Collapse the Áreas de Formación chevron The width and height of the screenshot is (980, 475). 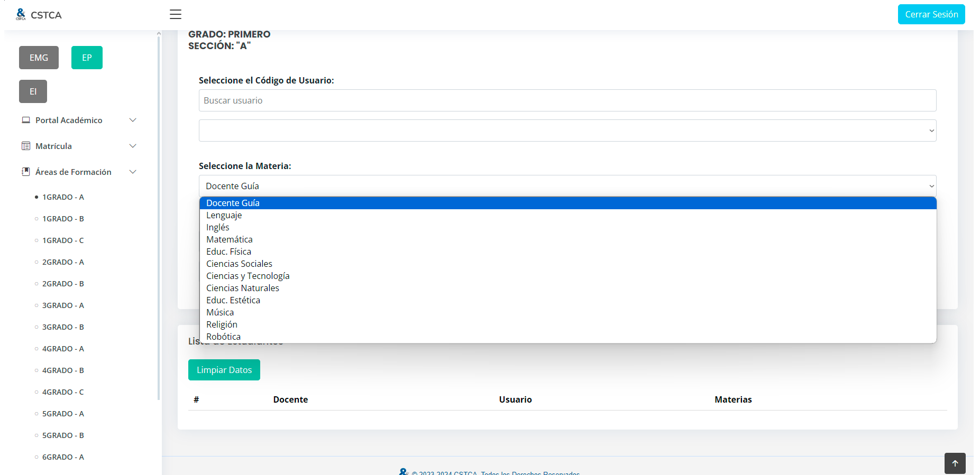[x=133, y=172]
